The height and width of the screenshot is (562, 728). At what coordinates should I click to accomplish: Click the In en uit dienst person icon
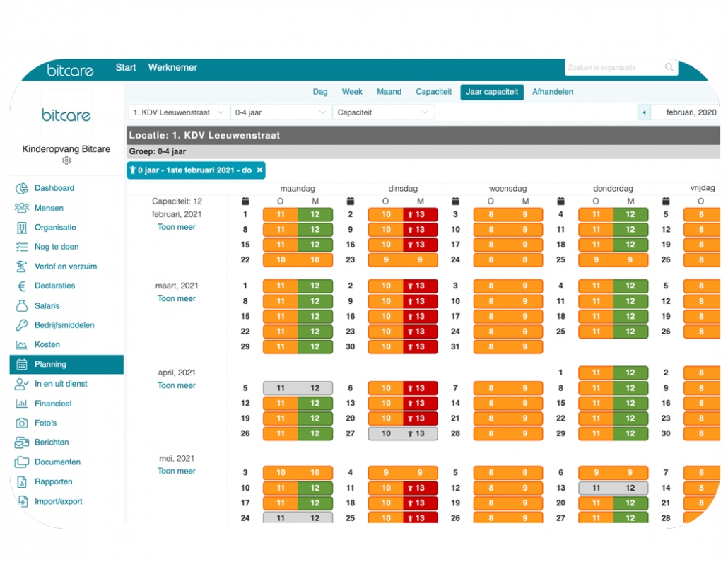click(21, 384)
